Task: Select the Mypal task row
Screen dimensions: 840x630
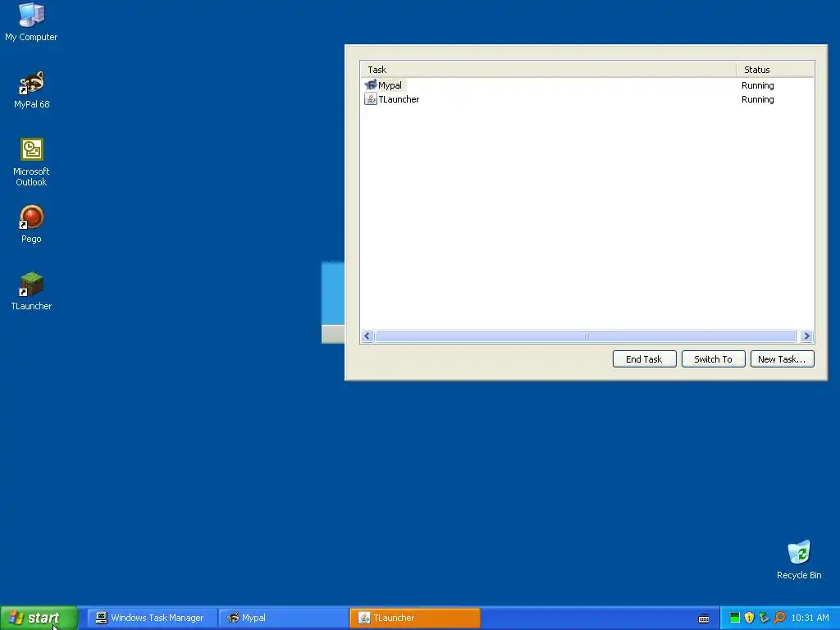Action: coord(587,85)
